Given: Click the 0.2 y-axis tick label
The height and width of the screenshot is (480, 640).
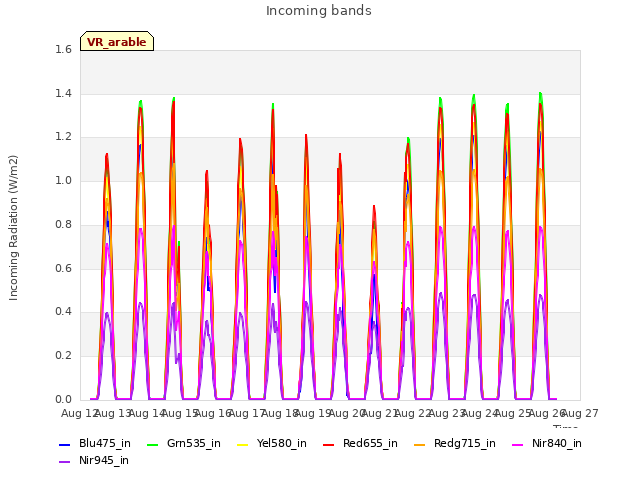Looking at the screenshot, I should [x=63, y=356].
